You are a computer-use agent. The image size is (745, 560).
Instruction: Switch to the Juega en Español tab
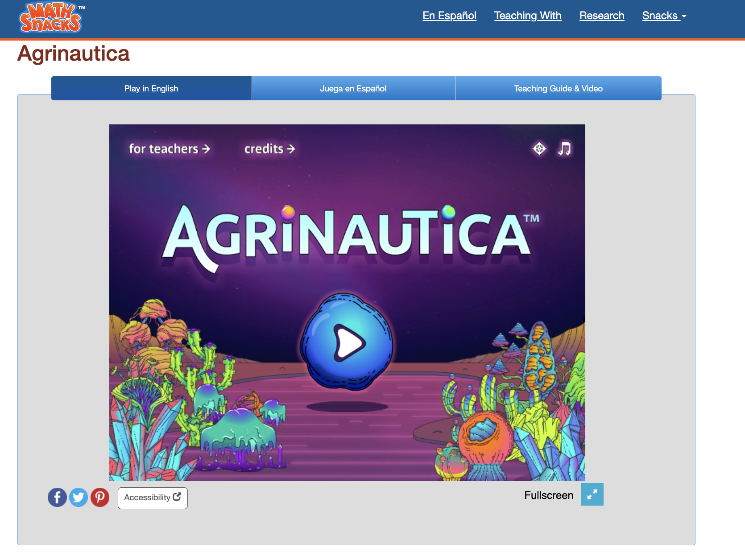tap(353, 88)
